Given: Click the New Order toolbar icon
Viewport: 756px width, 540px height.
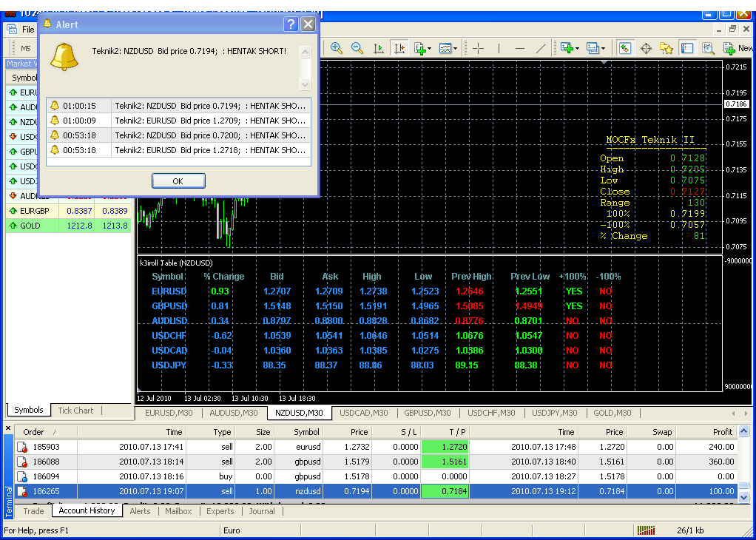Looking at the screenshot, I should (729, 48).
